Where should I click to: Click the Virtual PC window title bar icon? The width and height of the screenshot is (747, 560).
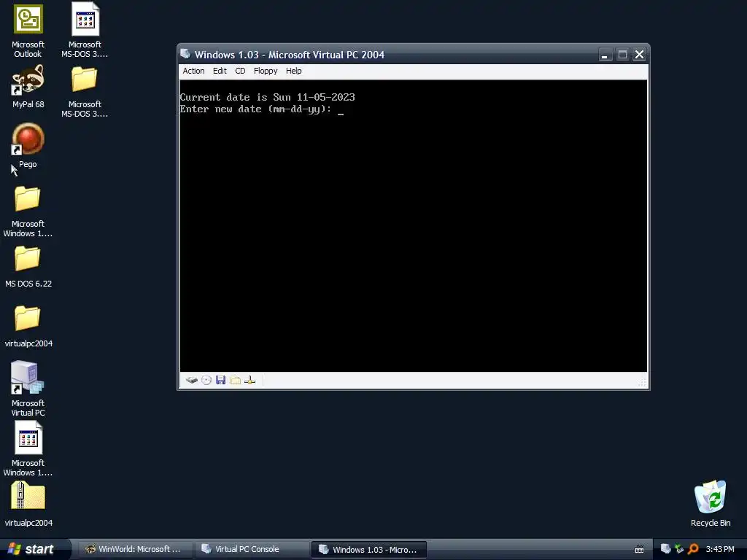click(x=185, y=54)
